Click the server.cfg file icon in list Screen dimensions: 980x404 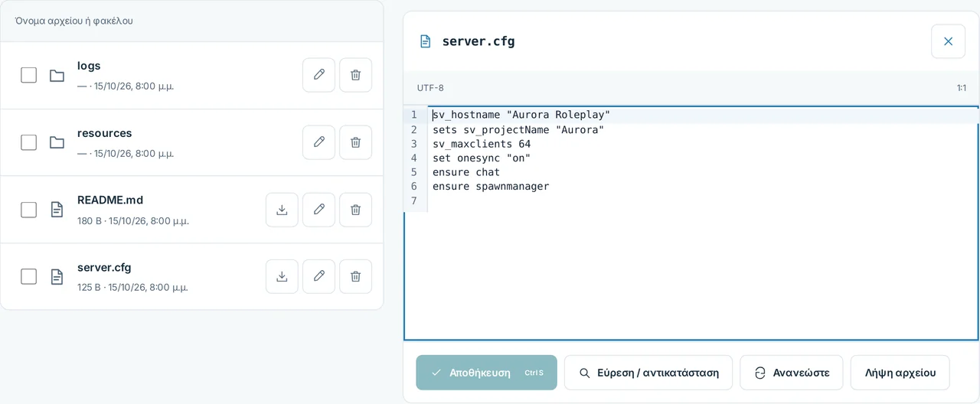pos(57,276)
